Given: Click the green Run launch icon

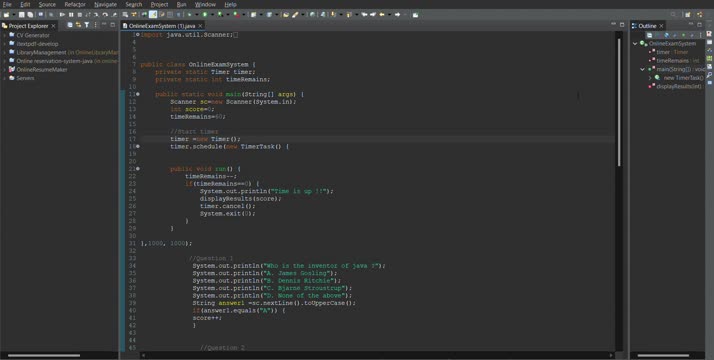Looking at the screenshot, I should point(204,15).
